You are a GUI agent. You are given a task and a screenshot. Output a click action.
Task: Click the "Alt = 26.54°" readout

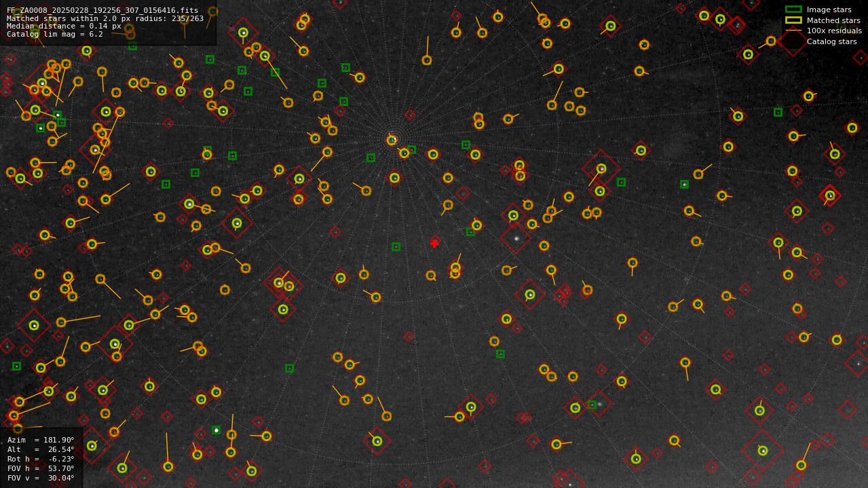pyautogui.click(x=41, y=449)
